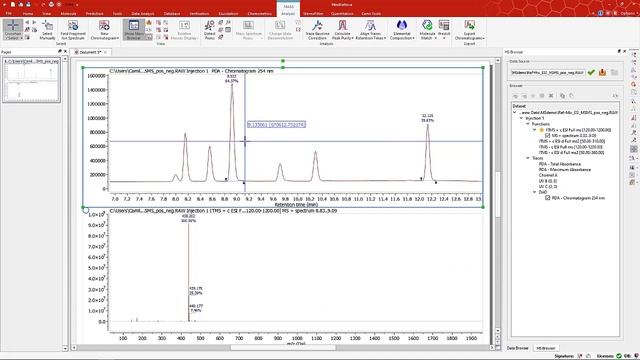640x360 pixels.
Task: Select ITMS + c ESI d Full ms2 [50.00-310.00]
Action: coord(572,141)
